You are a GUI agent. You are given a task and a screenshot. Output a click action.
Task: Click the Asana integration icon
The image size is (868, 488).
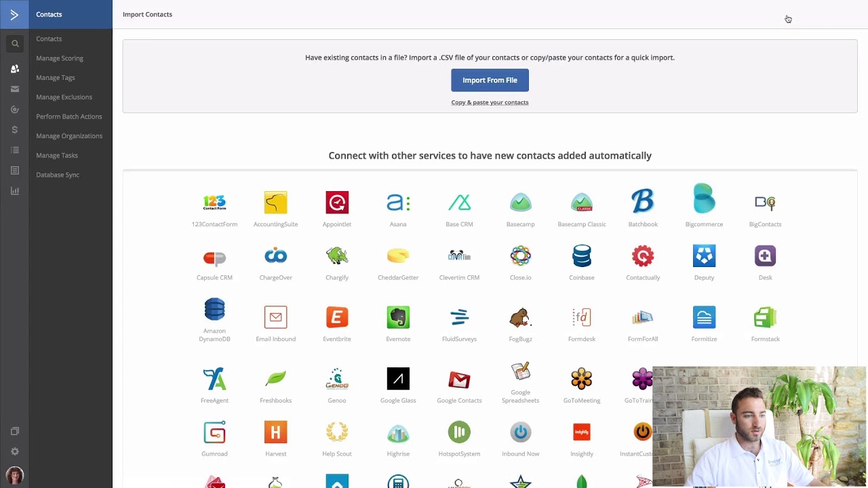click(398, 202)
